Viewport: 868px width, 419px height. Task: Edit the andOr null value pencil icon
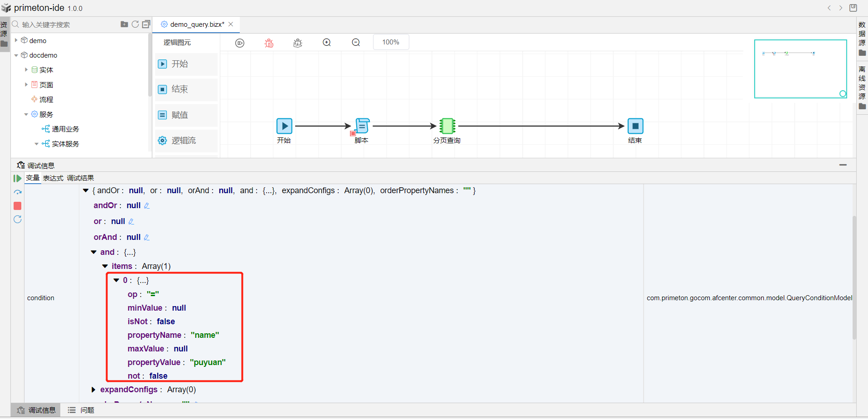click(147, 206)
